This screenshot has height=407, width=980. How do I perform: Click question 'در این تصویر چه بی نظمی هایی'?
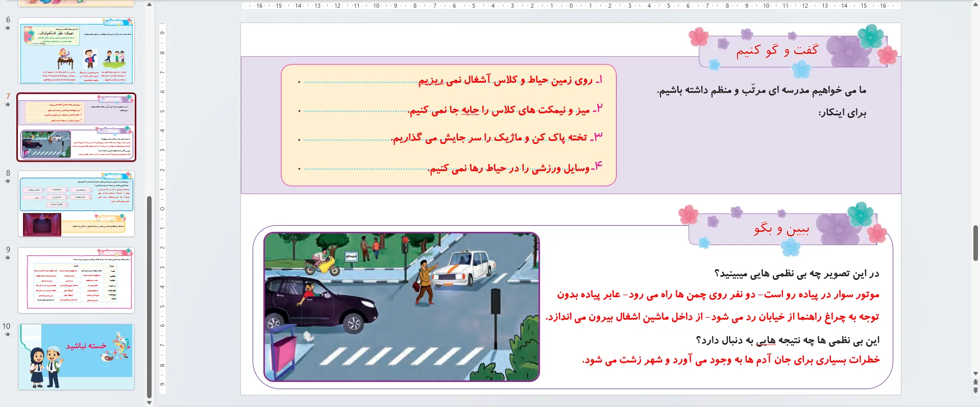click(x=796, y=274)
